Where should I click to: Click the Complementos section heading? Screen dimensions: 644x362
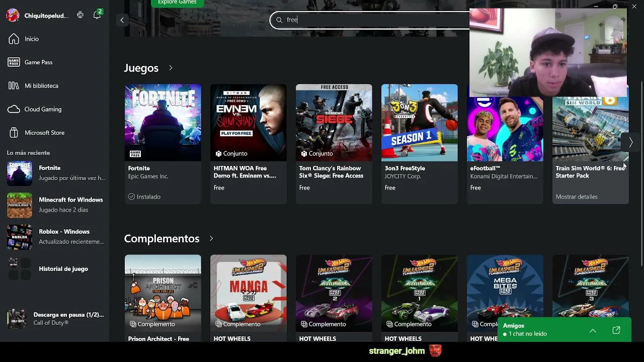coord(162,238)
